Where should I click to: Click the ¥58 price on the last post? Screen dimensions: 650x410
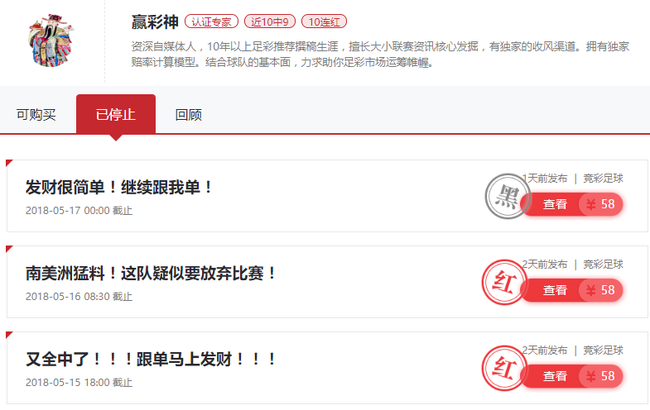(x=601, y=376)
